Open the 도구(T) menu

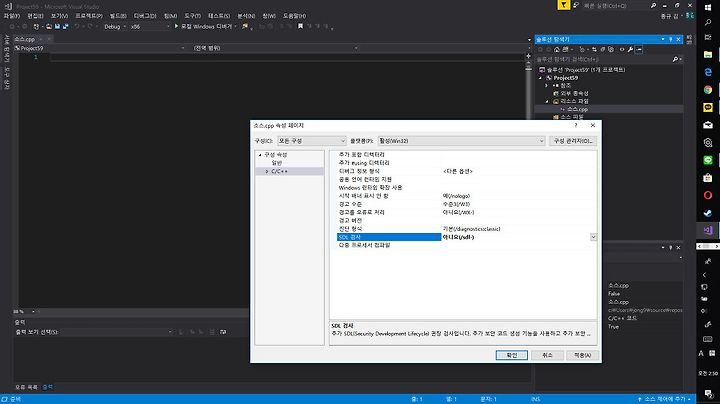193,16
